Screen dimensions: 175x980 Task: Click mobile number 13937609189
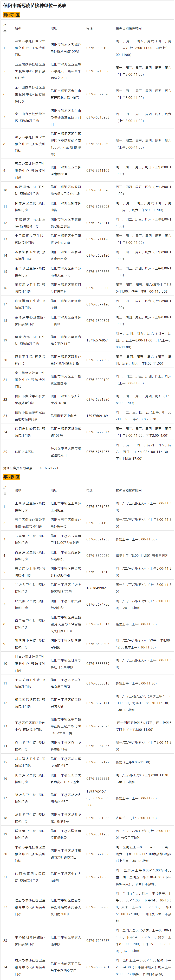click(97, 416)
